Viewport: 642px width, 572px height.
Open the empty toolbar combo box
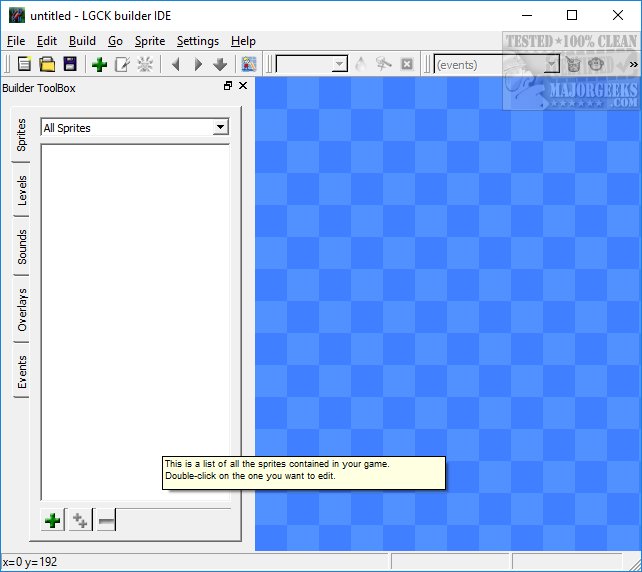point(312,64)
